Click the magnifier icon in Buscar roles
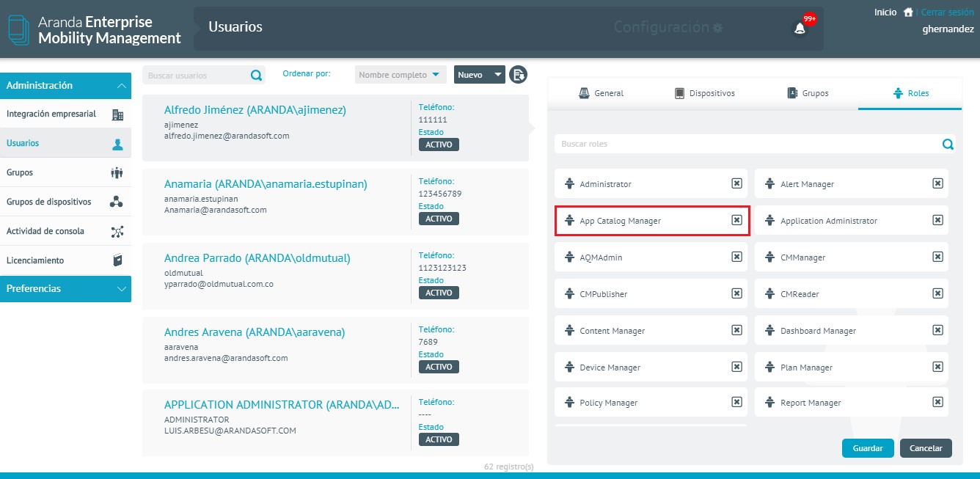 coord(948,144)
